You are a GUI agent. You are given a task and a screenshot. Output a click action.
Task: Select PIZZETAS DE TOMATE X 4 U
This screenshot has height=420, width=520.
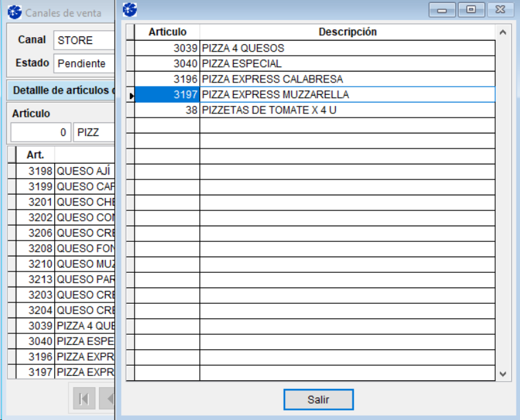point(347,110)
